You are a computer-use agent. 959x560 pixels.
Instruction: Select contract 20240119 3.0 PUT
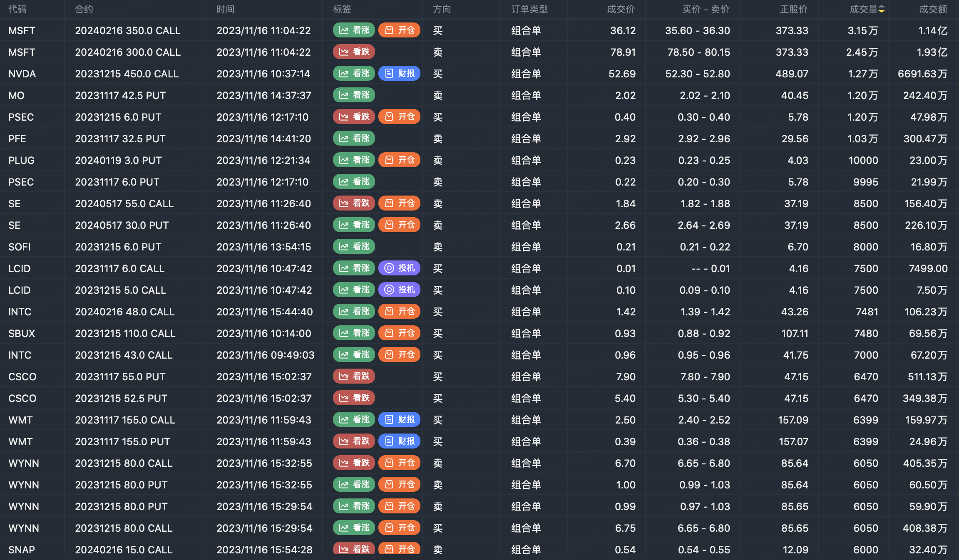pyautogui.click(x=118, y=160)
